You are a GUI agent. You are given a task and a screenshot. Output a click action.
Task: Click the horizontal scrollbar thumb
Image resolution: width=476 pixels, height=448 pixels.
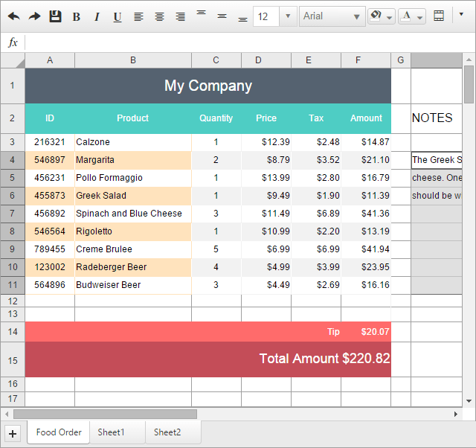coord(105,414)
